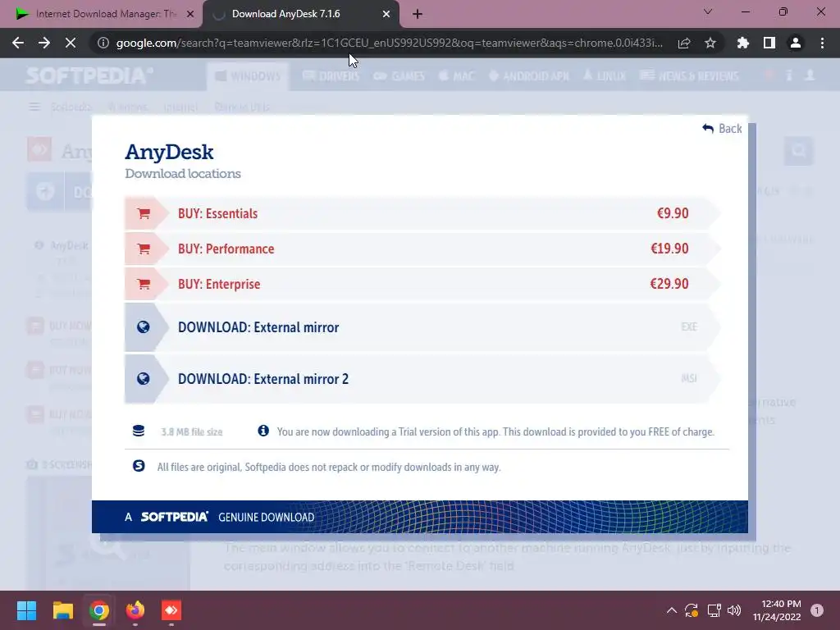The image size is (840, 630).
Task: Open the BUY: Essentials link
Action: tap(218, 213)
